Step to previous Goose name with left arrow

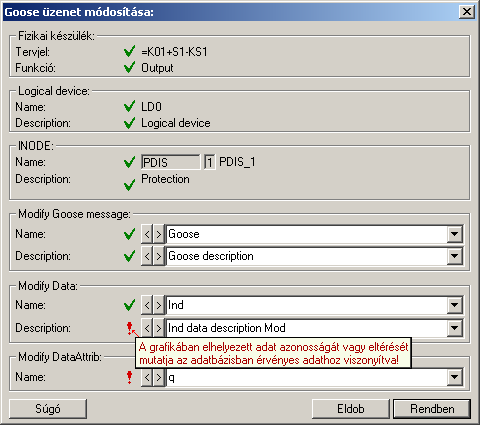pos(147,234)
